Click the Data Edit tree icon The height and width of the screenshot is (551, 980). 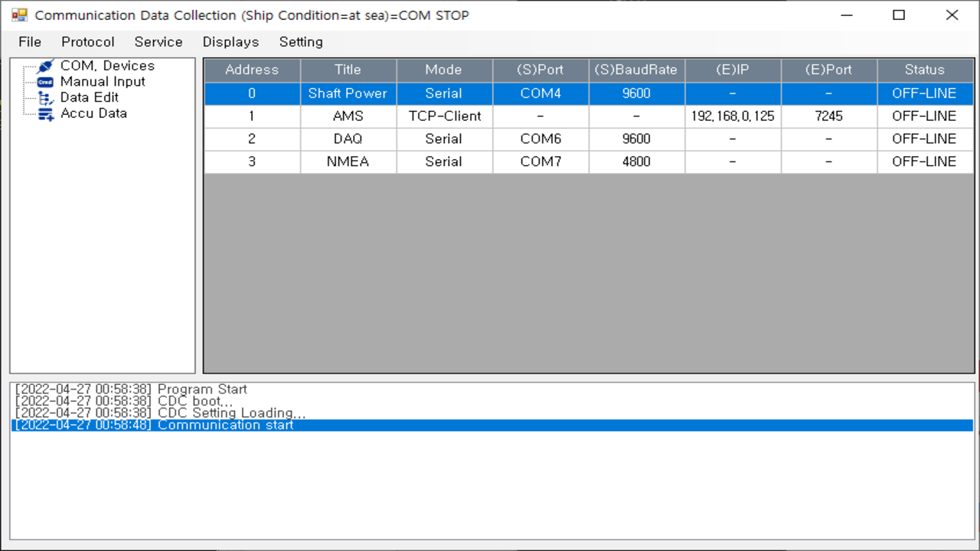click(x=46, y=98)
